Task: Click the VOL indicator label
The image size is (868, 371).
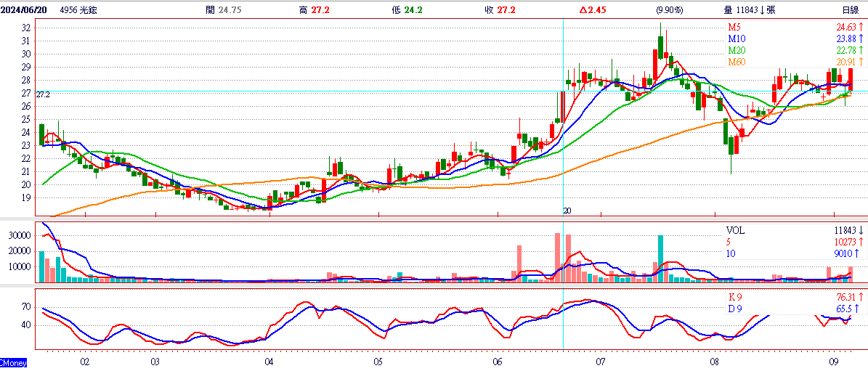Action: [736, 231]
